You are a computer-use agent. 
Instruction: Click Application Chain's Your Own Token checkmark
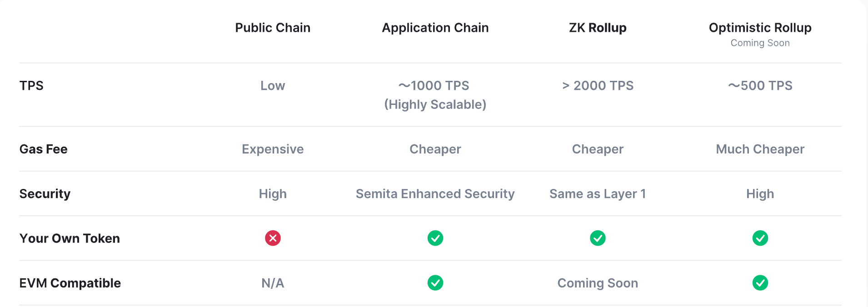pyautogui.click(x=435, y=238)
